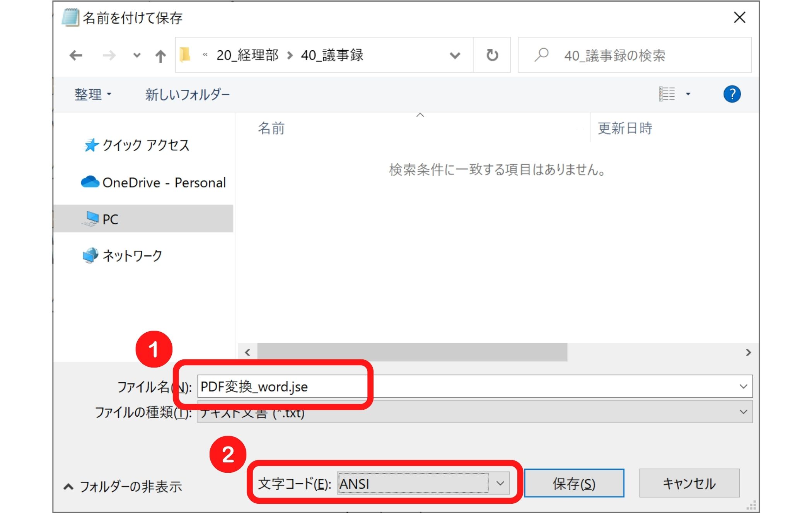Click the 保存(S) button

click(x=574, y=483)
